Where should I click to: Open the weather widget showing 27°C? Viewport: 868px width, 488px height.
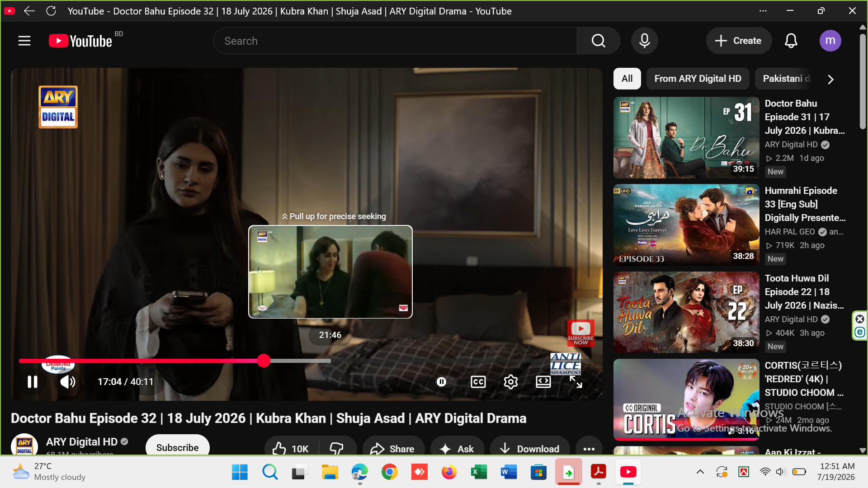[x=49, y=472]
